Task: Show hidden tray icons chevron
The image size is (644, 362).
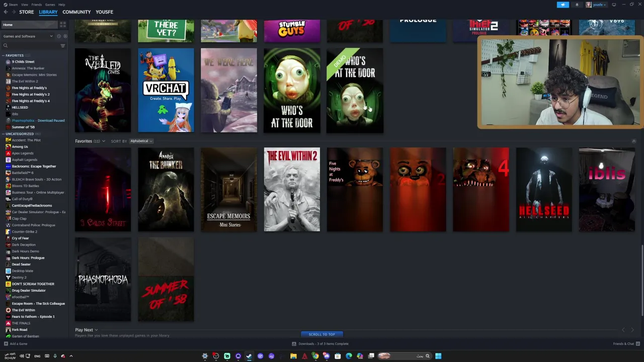Action: [x=71, y=356]
